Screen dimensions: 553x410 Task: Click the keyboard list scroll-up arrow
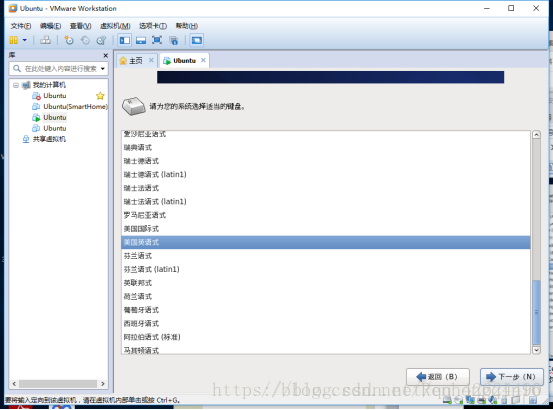point(536,135)
